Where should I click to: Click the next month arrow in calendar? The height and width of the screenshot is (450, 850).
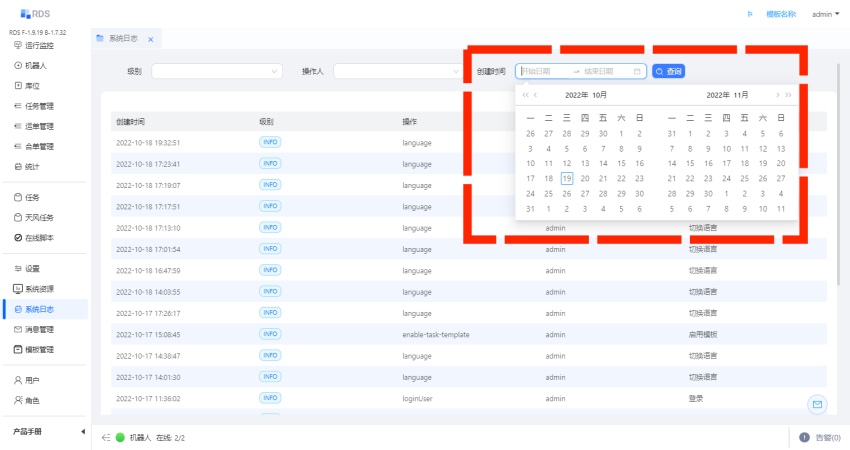(x=777, y=95)
